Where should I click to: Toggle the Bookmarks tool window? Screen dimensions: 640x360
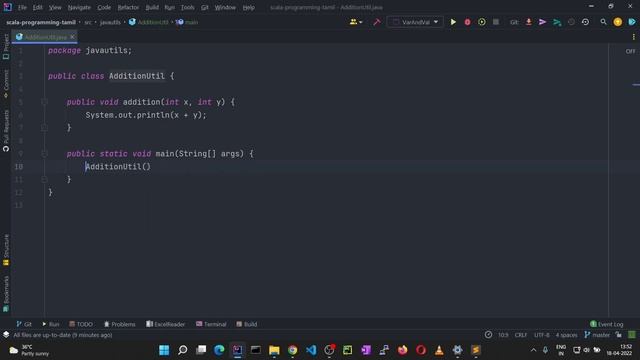pyautogui.click(x=6, y=294)
